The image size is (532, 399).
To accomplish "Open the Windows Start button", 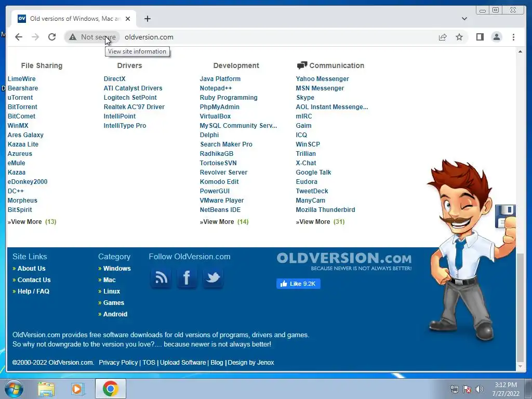I will pos(14,389).
